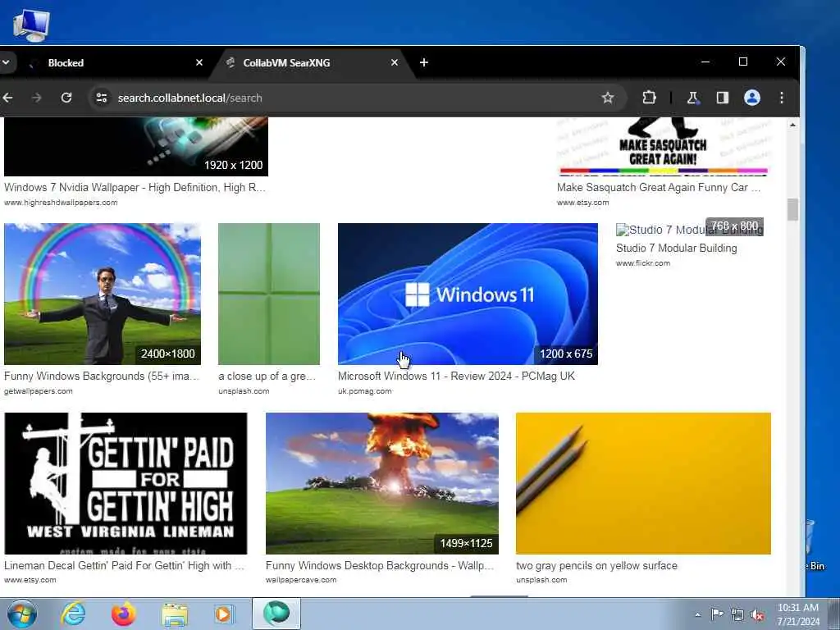Open the Extensions puzzle icon
This screenshot has width=840, height=630.
click(x=649, y=98)
